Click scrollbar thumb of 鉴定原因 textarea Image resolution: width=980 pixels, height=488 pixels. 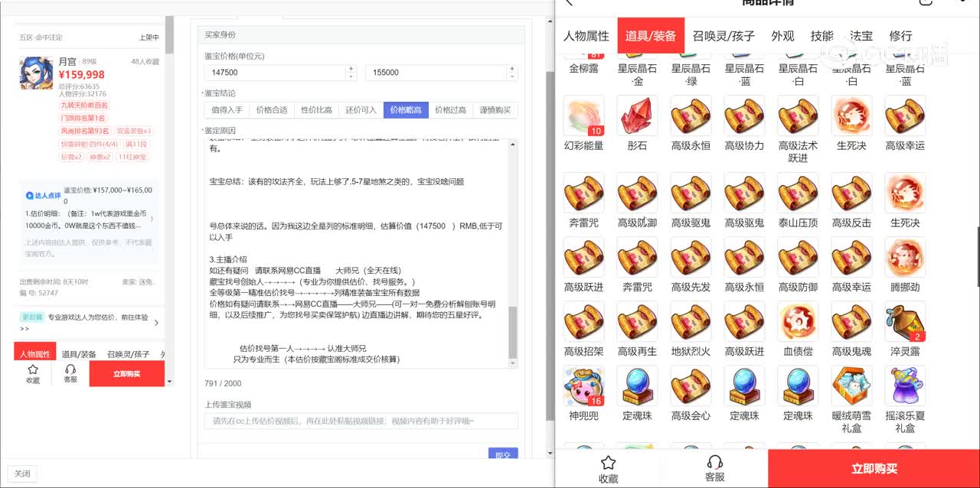(513, 332)
